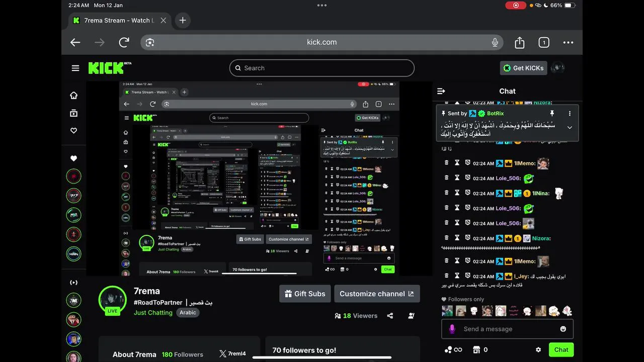Open the Browse icon in the left sidebar
The image size is (644, 362).
point(74,113)
